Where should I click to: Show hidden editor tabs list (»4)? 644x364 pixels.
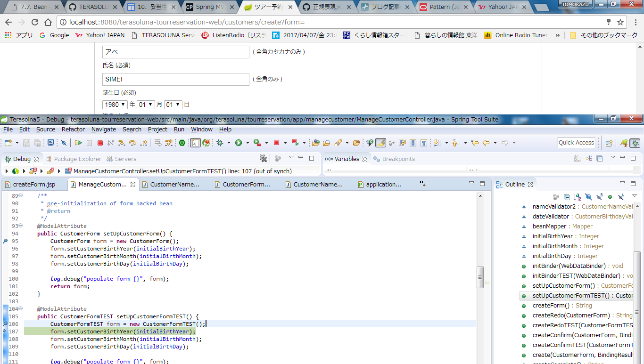click(422, 184)
